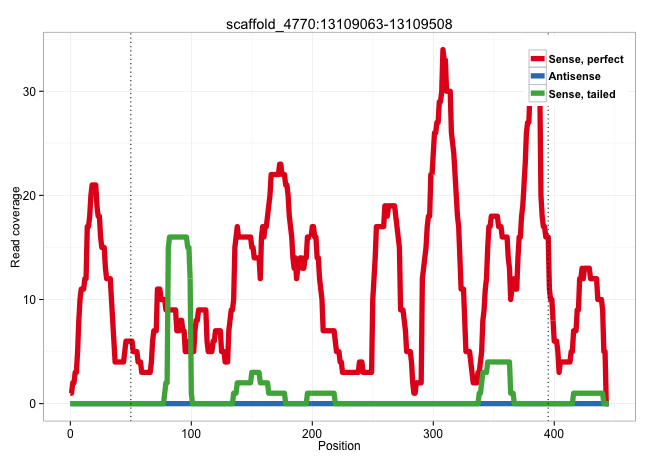Select the blue Antisense legend swatch
Screen dimensions: 650x460
537,76
